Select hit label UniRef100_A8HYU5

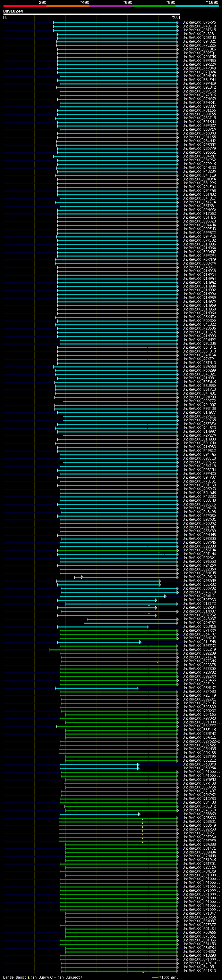(x=199, y=573)
